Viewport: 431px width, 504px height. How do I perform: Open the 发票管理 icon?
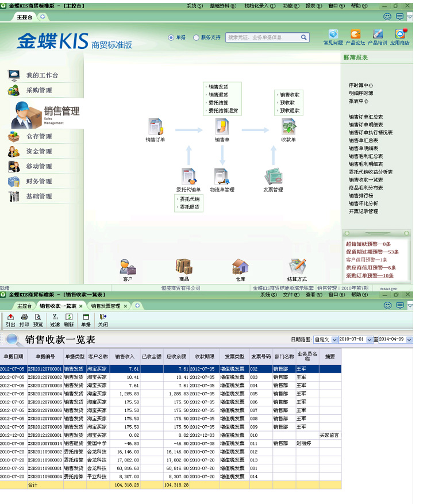273,176
